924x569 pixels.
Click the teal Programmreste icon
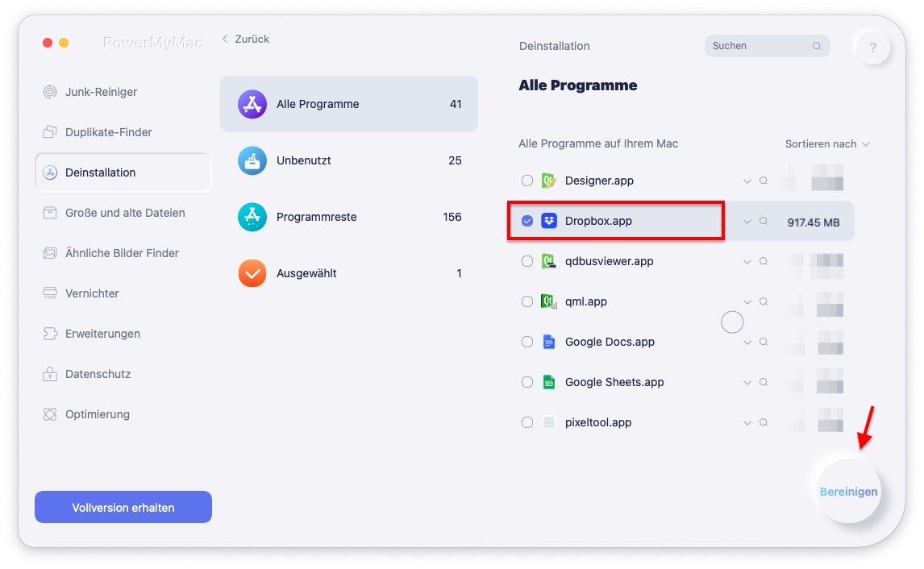[252, 217]
